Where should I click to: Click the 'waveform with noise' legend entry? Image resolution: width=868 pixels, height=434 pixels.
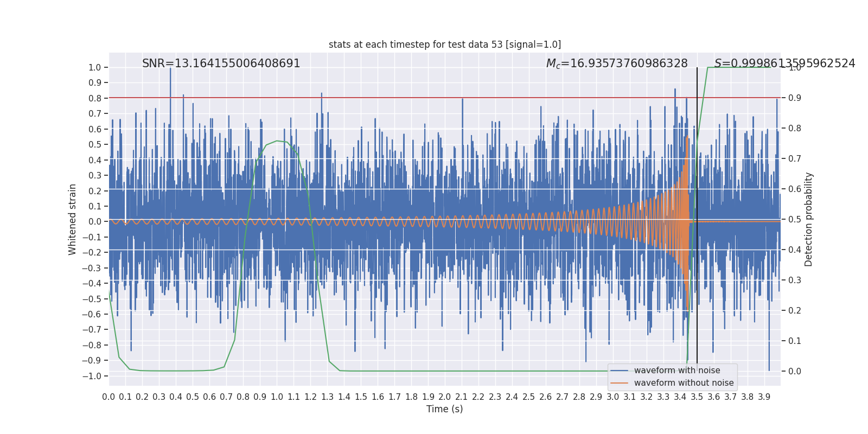coord(677,371)
